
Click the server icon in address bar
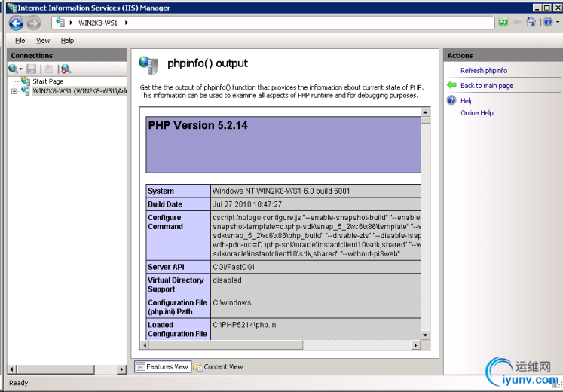point(60,23)
